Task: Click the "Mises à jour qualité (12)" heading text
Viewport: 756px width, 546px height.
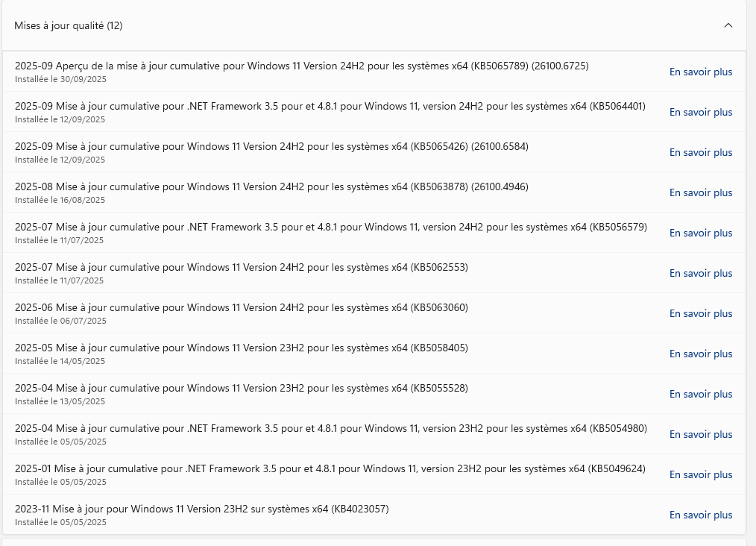Action: tap(69, 25)
